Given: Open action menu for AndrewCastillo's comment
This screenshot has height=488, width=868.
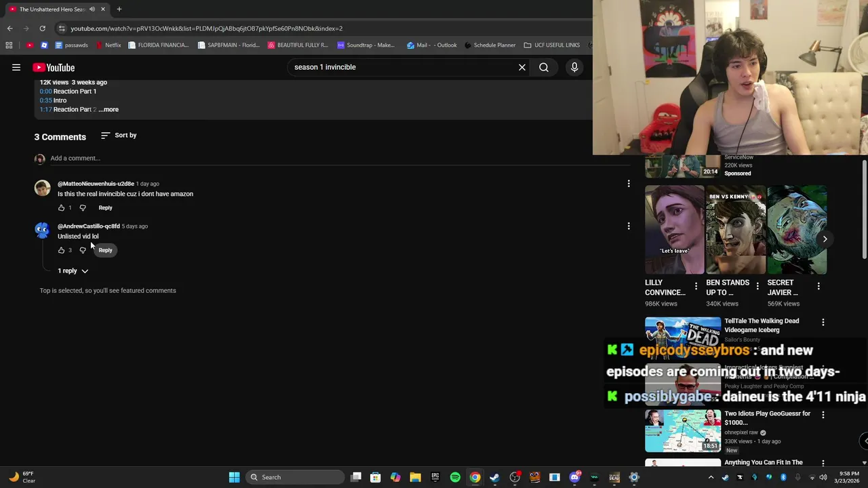Looking at the screenshot, I should [629, 226].
